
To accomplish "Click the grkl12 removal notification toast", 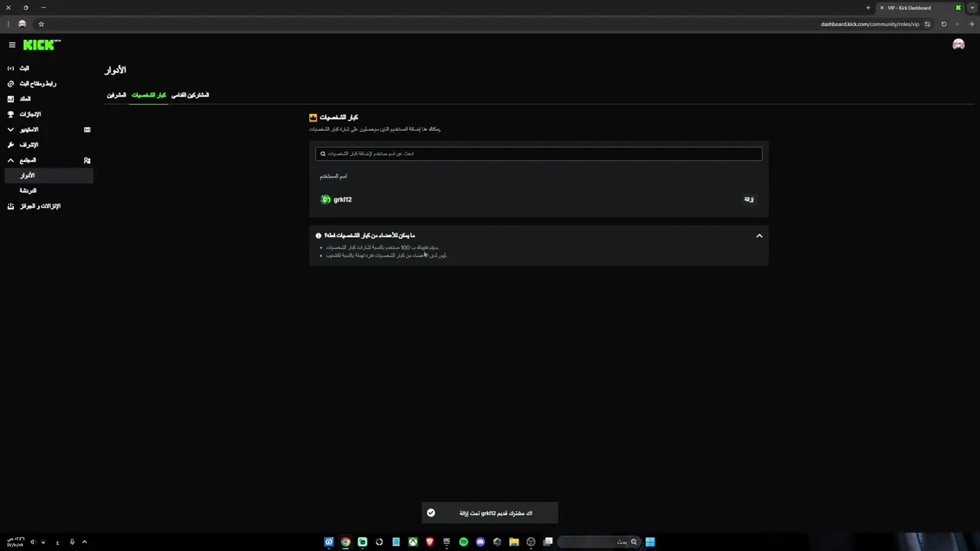I will (490, 513).
